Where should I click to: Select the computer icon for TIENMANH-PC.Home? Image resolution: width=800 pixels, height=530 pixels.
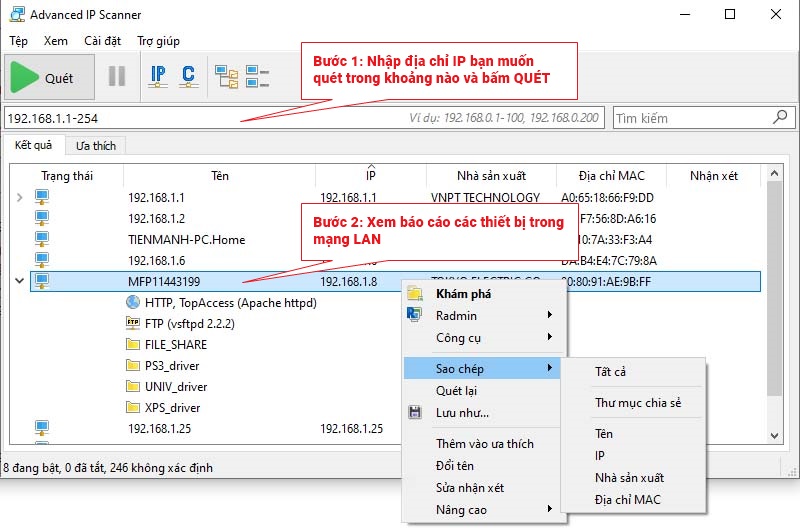coord(42,239)
